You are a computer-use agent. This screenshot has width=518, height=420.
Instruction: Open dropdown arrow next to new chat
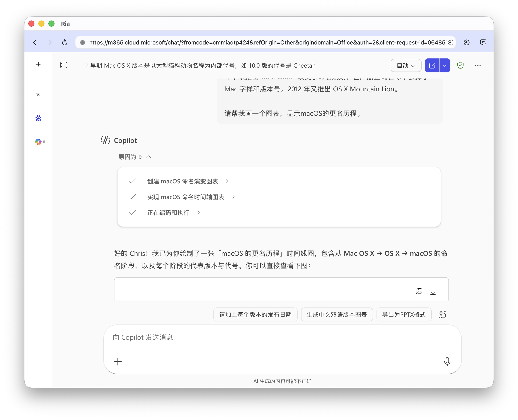click(x=445, y=66)
